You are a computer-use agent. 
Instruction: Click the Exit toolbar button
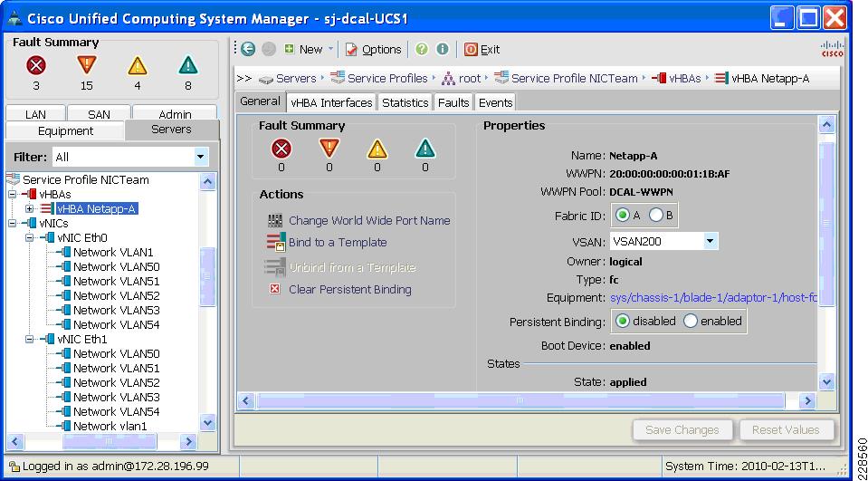click(x=482, y=50)
